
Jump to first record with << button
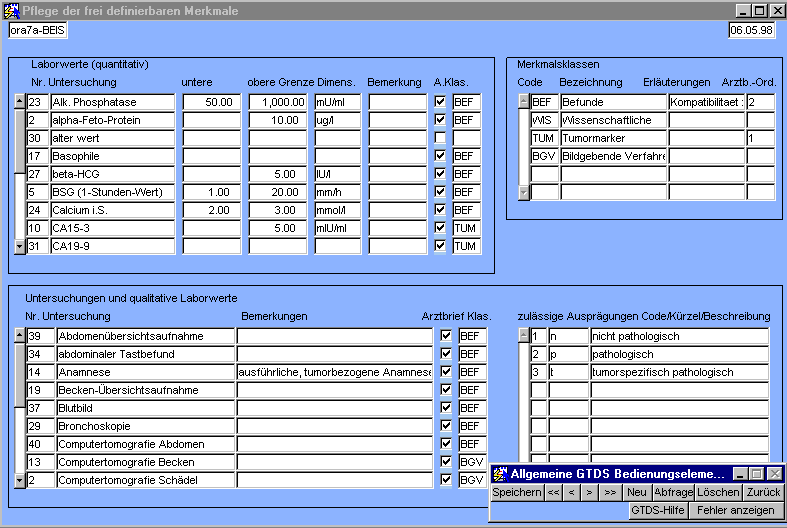pyautogui.click(x=553, y=492)
